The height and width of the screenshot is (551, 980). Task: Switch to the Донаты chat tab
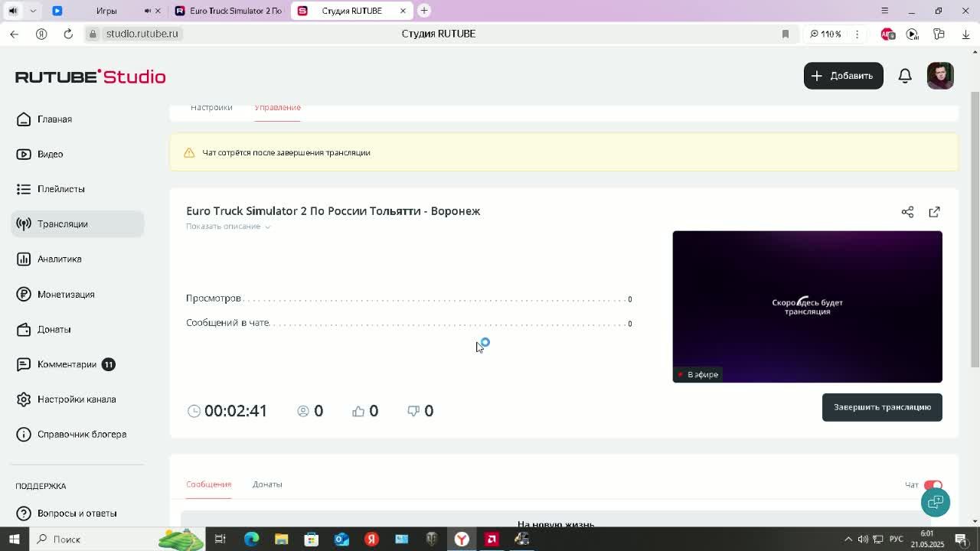[267, 484]
